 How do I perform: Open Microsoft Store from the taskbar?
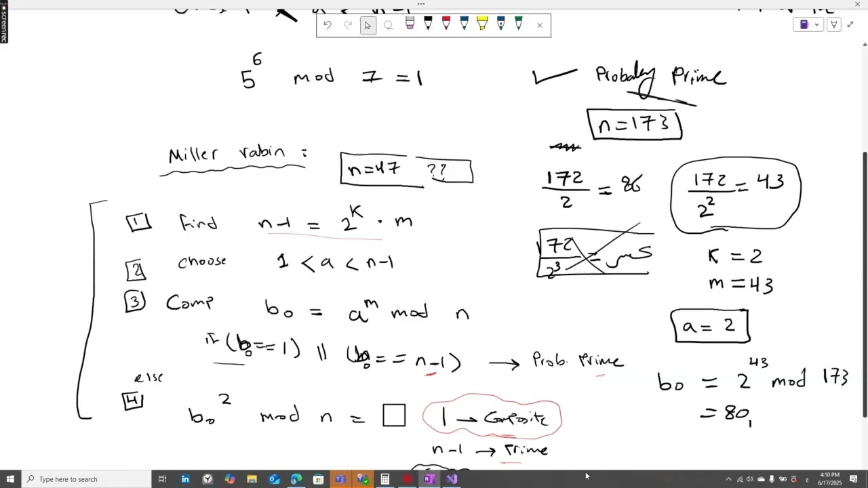pos(318,479)
